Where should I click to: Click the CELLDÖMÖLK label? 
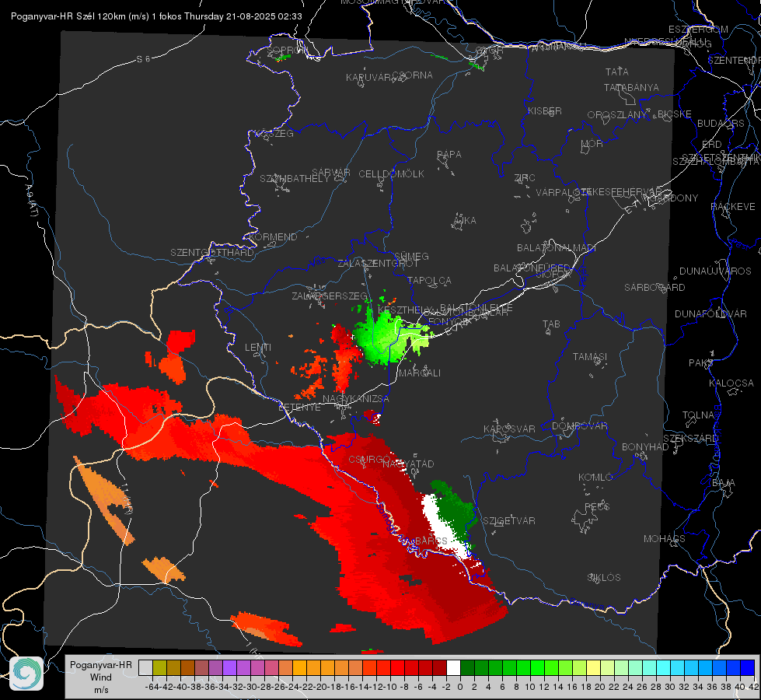391,174
